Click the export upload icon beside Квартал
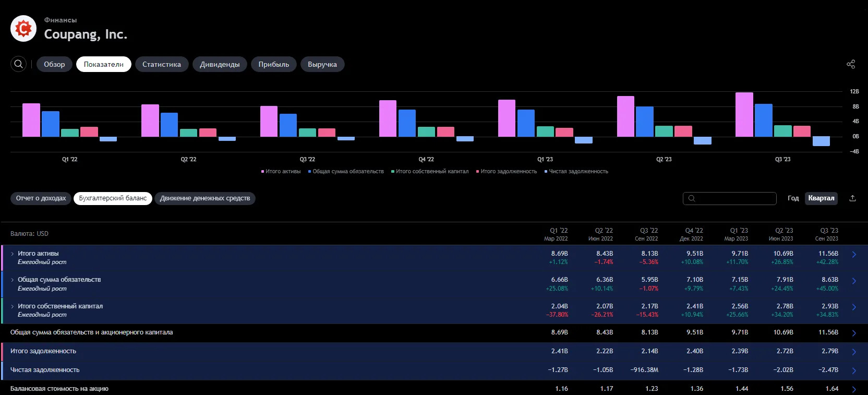The image size is (868, 395). [852, 198]
